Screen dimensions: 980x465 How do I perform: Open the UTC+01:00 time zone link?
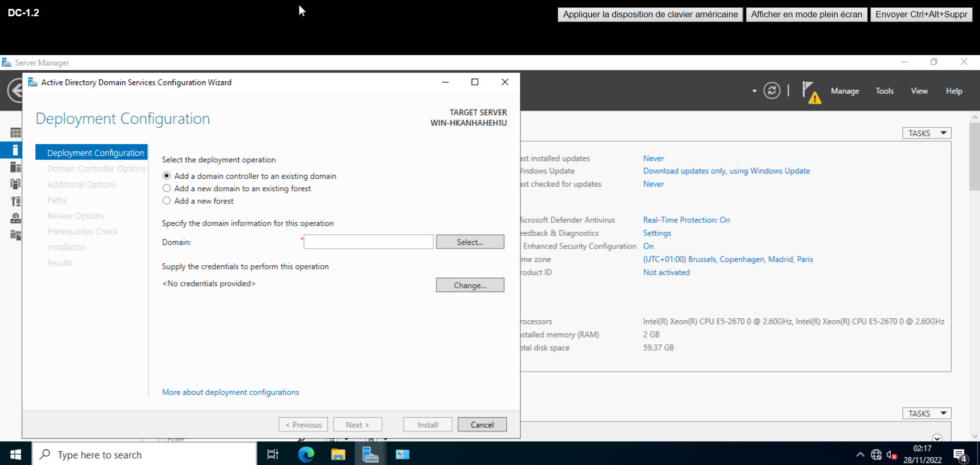(x=728, y=259)
